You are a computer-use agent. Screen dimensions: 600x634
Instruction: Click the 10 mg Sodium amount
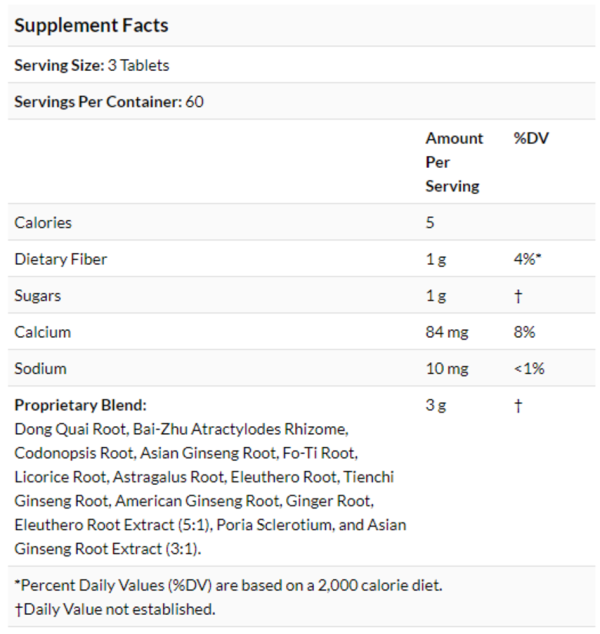446,368
